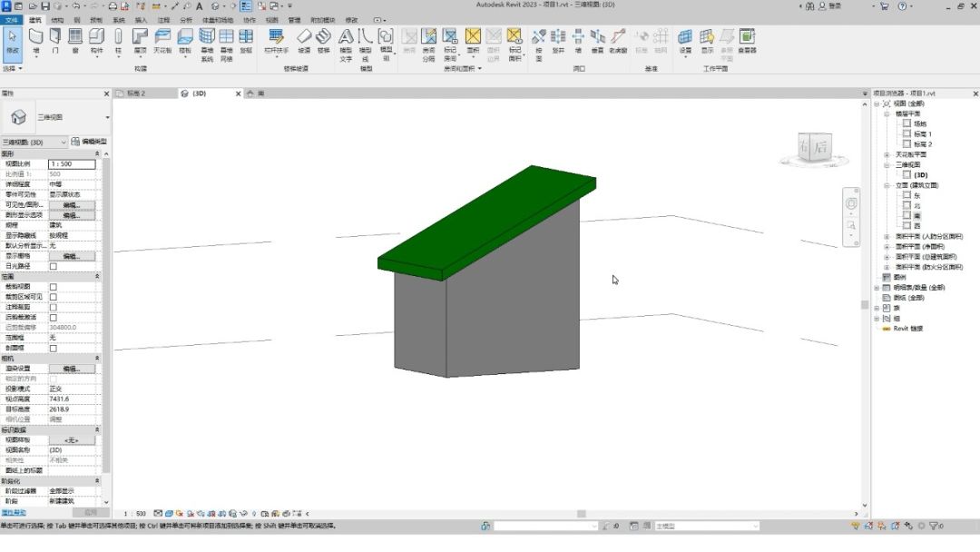Click the View Scale 1:500 input field
The height and width of the screenshot is (552, 980).
click(71, 163)
